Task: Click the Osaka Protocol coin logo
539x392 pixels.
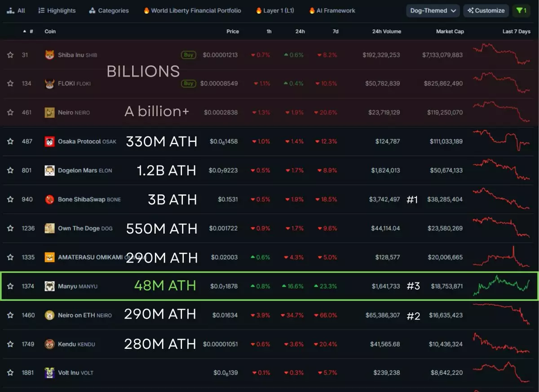Action: pyautogui.click(x=49, y=141)
